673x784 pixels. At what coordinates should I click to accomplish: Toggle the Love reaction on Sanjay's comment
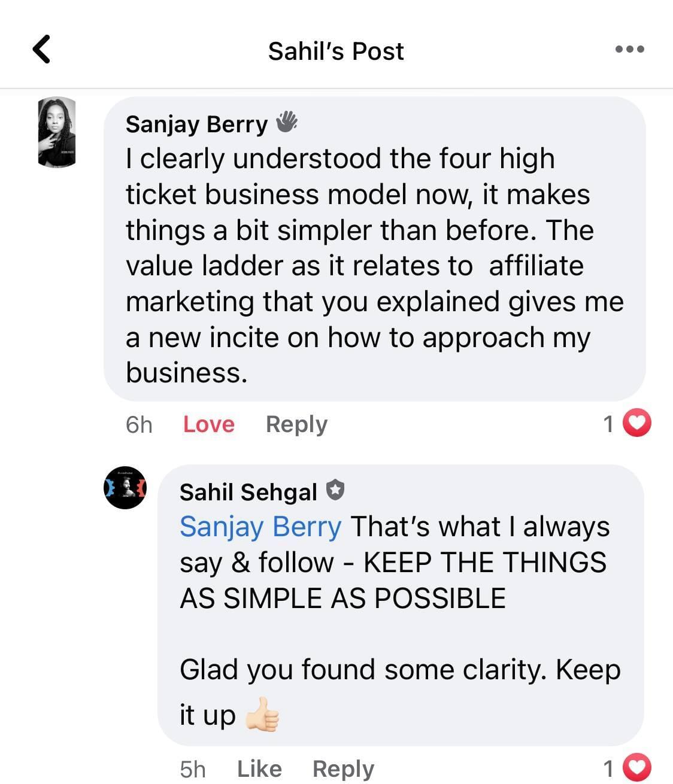pyautogui.click(x=208, y=424)
